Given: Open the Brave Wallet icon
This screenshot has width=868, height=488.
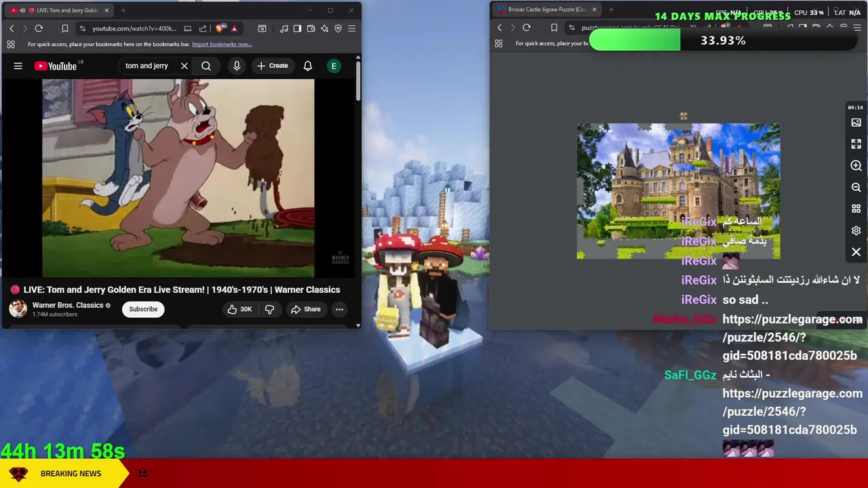Looking at the screenshot, I should [311, 28].
